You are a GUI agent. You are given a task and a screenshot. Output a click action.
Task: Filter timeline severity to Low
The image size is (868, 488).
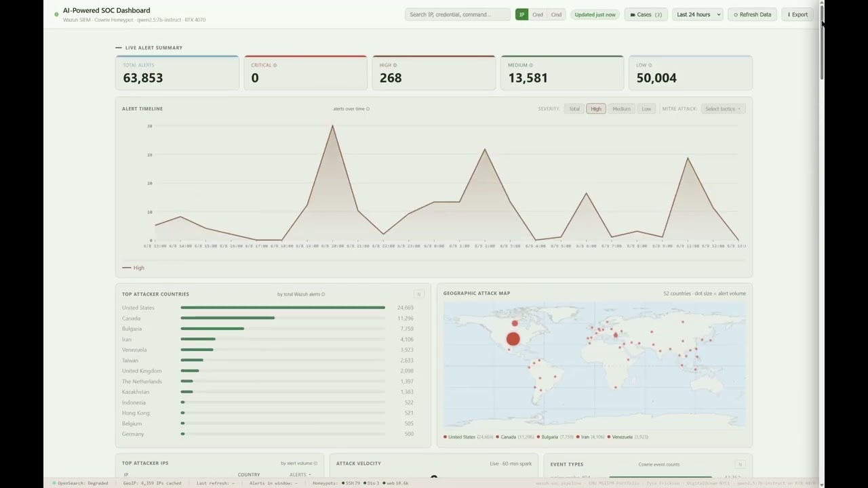pyautogui.click(x=646, y=108)
